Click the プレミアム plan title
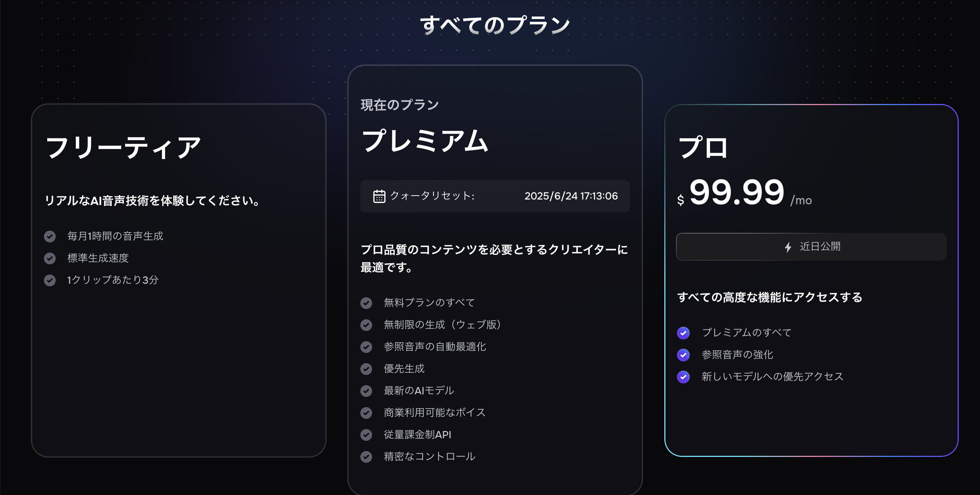The height and width of the screenshot is (495, 980). [424, 141]
